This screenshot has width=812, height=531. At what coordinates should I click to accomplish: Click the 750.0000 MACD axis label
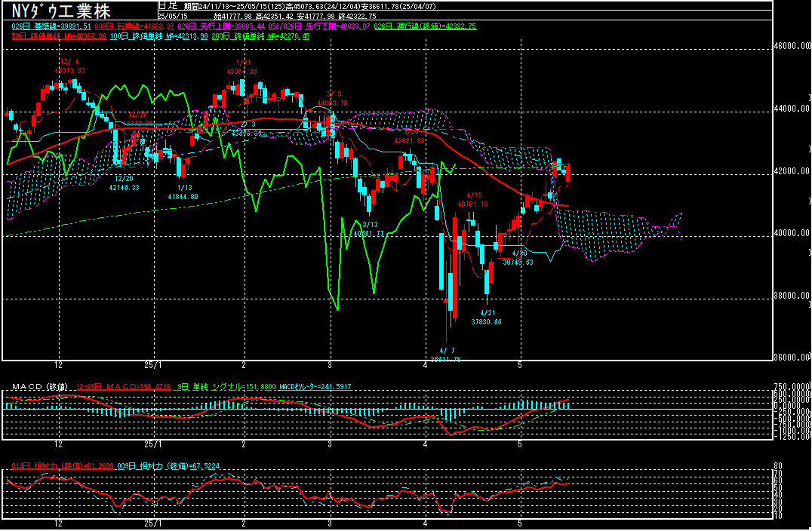pos(792,387)
